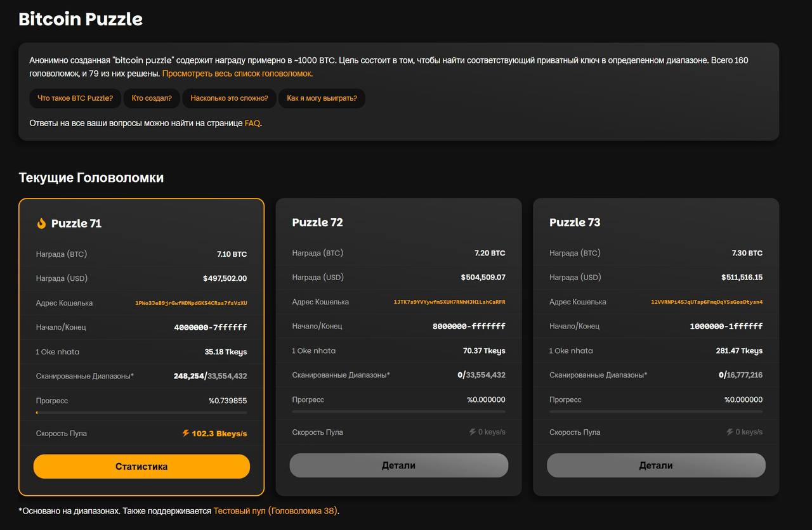Click the Puzzle 71 progress bar
Image resolution: width=812 pixels, height=530 pixels.
[x=141, y=413]
